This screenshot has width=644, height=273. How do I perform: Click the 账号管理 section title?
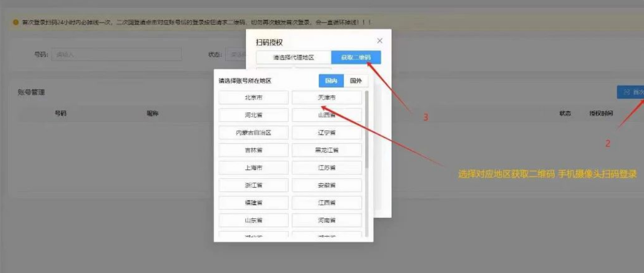[31, 92]
